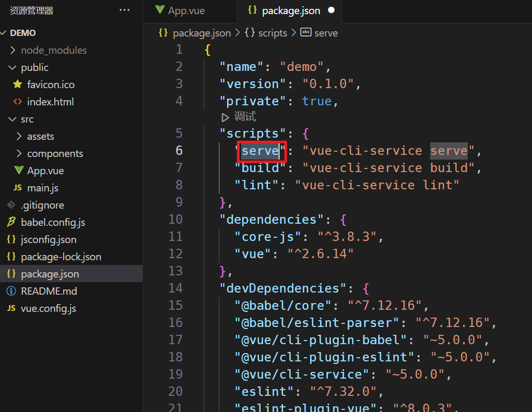Click the Vue icon beside App.vue in explorer
The image size is (532, 412).
coord(19,170)
